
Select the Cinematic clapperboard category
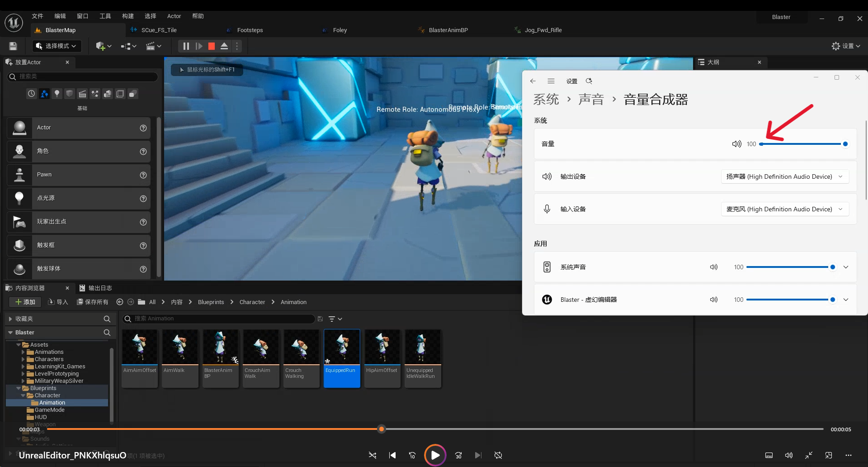pos(82,94)
